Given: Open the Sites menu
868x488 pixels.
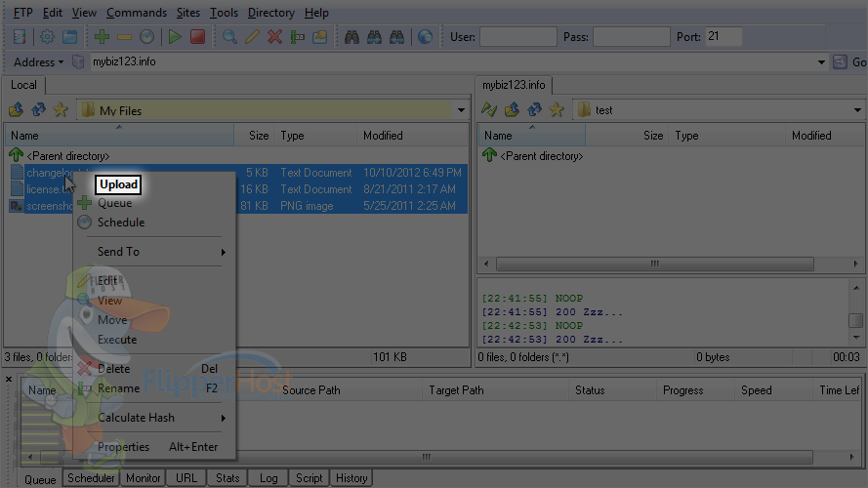Looking at the screenshot, I should tap(188, 12).
